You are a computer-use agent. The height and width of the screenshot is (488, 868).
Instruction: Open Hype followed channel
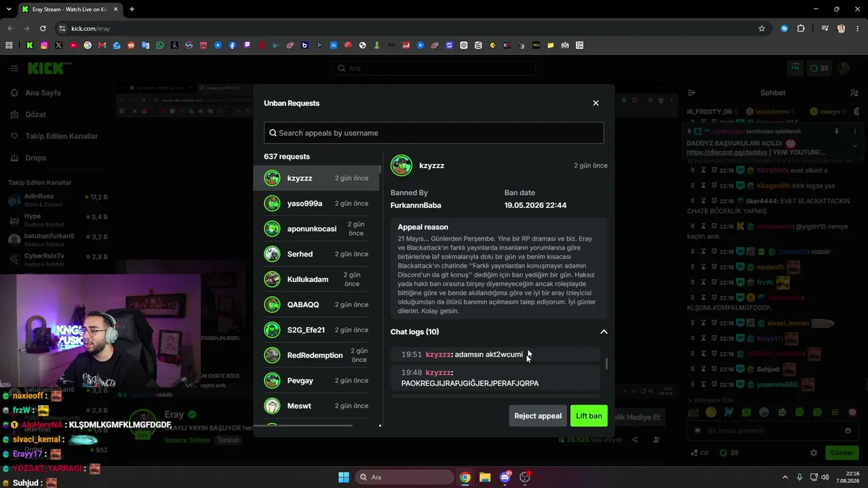(58, 220)
